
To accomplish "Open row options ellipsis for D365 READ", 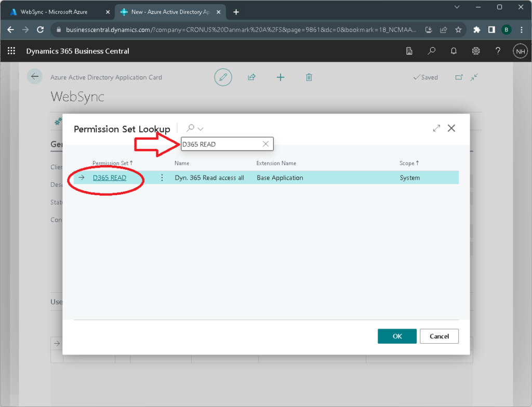I will point(162,177).
